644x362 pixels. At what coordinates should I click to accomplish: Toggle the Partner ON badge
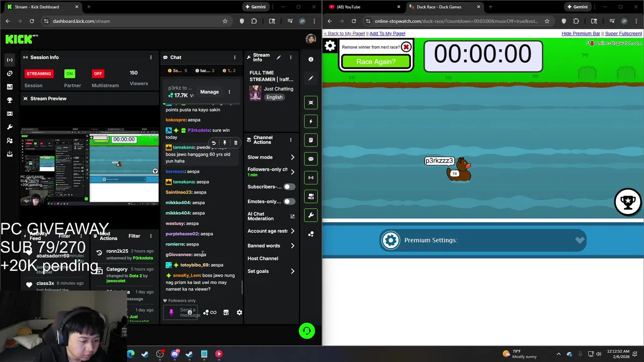69,73
